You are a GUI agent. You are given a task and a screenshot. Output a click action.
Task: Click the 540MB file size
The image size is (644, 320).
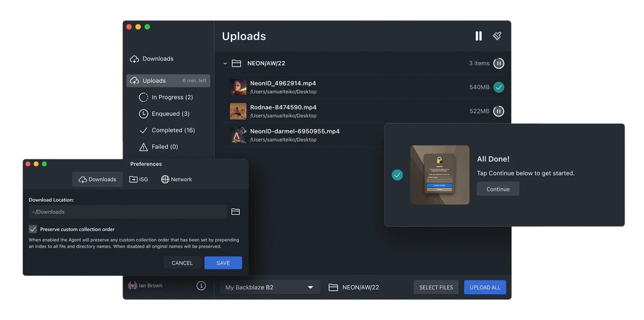click(479, 87)
